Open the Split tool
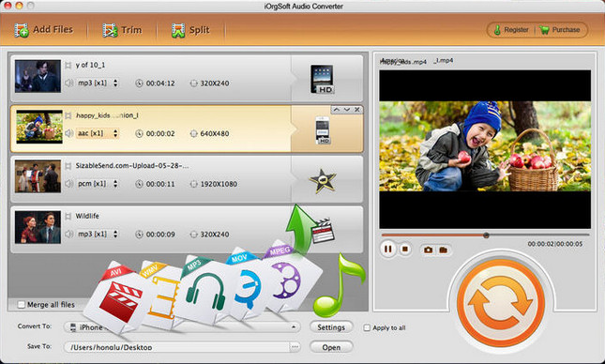605x364 pixels. point(190,30)
